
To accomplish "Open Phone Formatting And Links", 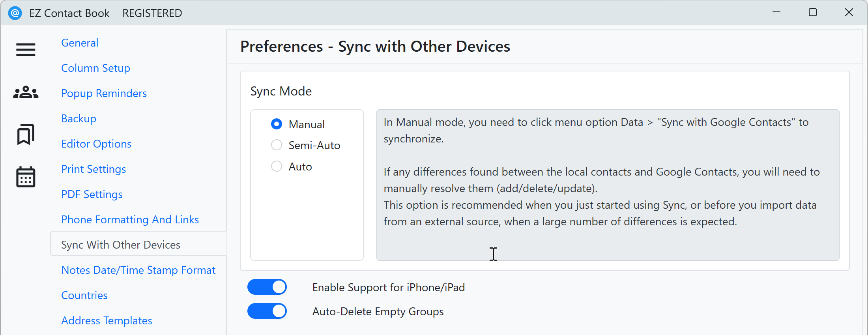I will click(130, 219).
